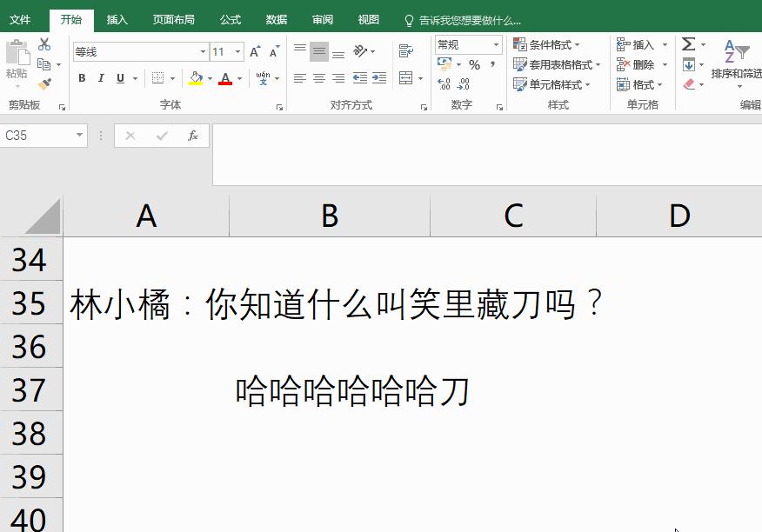The image size is (762, 532).
Task: Switch to the 插入 ribbon tab
Action: coord(117,18)
